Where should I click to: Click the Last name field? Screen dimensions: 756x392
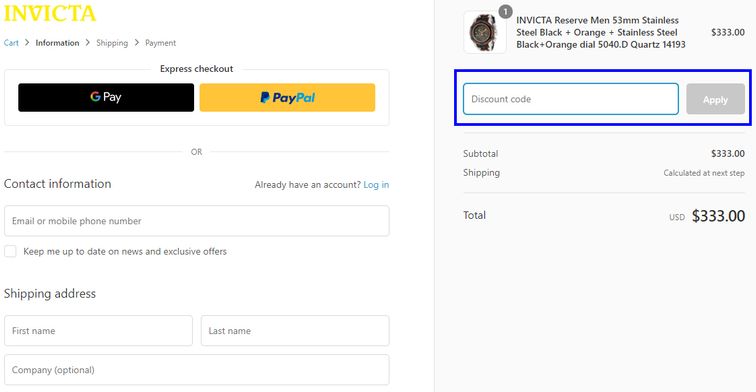point(295,331)
